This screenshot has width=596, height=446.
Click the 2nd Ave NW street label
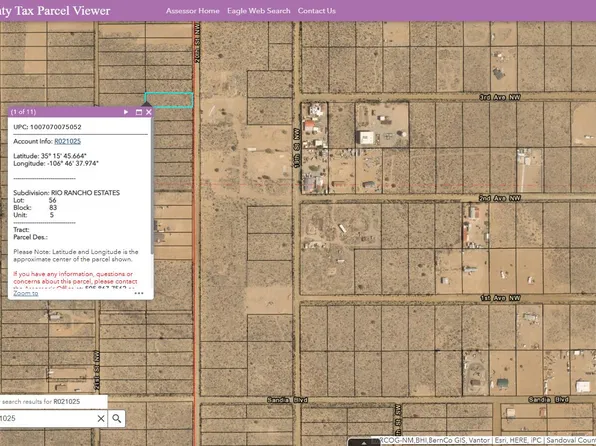499,198
